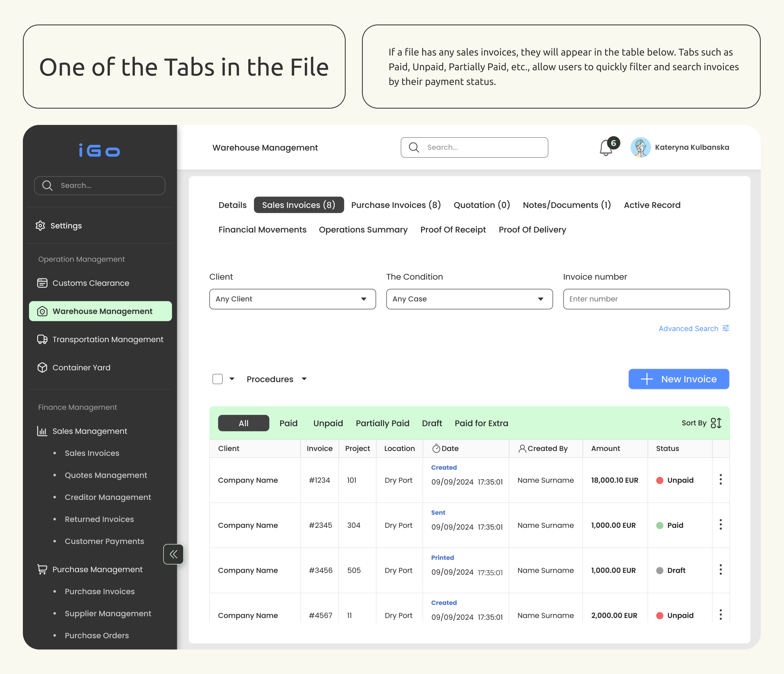Switch to the Purchase Invoices (8) tab
The height and width of the screenshot is (674, 784).
[396, 205]
